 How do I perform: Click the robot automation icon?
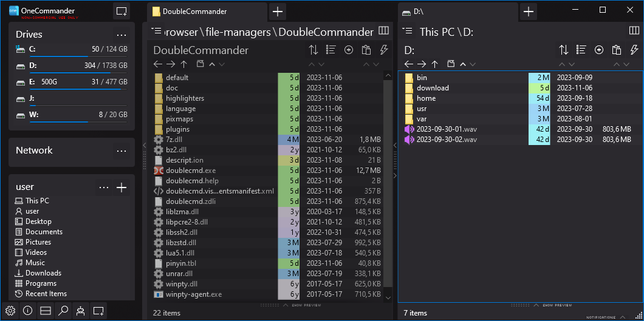pos(80,311)
